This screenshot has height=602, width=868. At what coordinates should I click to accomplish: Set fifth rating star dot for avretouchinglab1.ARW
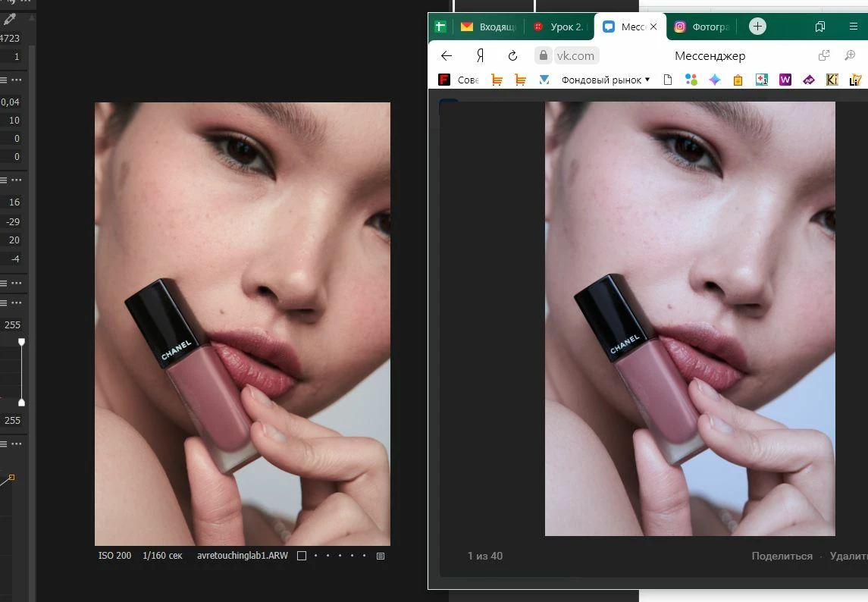coord(364,556)
